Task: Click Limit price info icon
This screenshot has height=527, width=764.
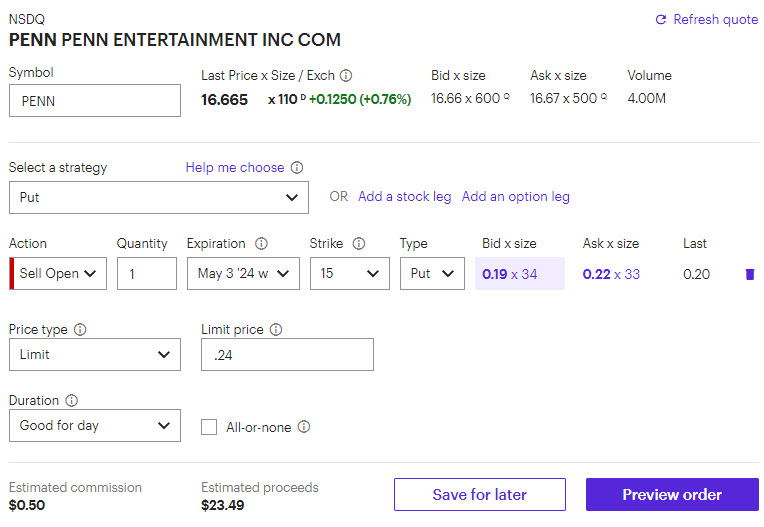Action: (276, 330)
